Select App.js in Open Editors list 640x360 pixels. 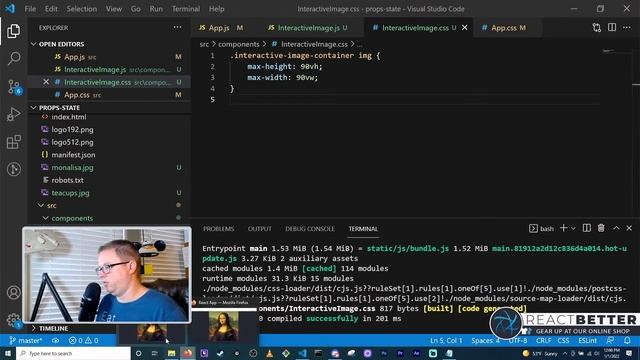(x=75, y=57)
